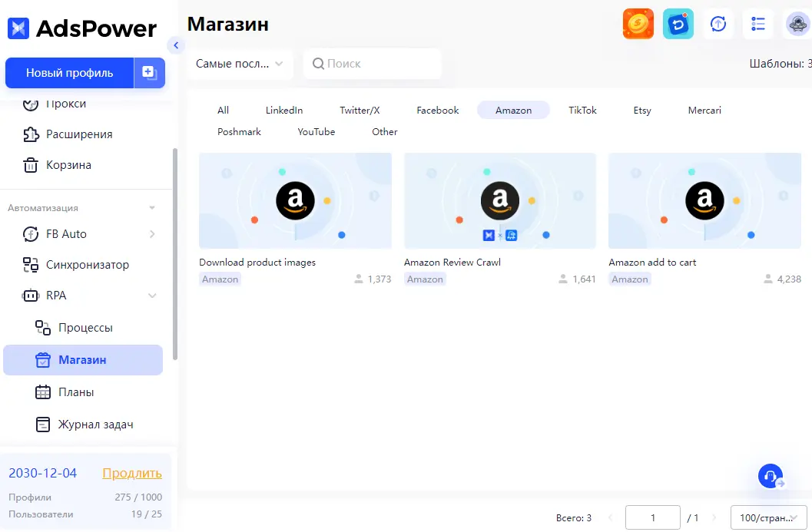Click the sidebar vertical scrollbar
Viewport: 812px width, 532px height.
175,253
